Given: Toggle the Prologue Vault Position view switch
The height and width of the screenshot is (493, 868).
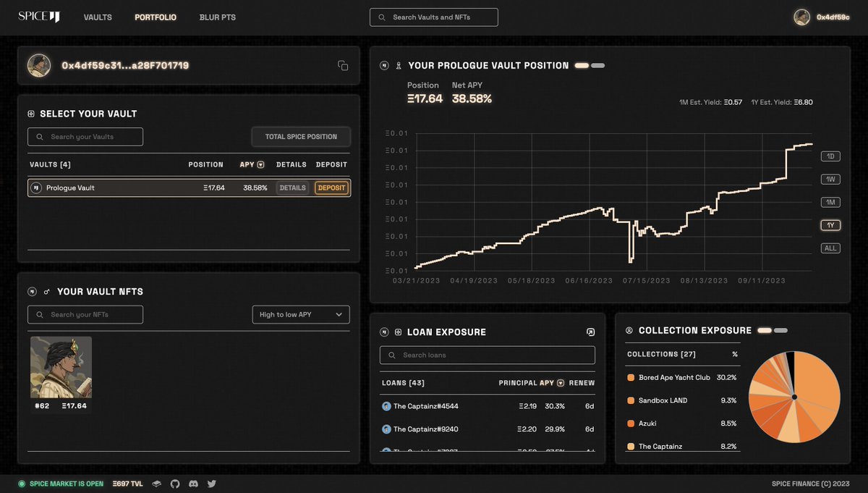Looking at the screenshot, I should (x=590, y=66).
